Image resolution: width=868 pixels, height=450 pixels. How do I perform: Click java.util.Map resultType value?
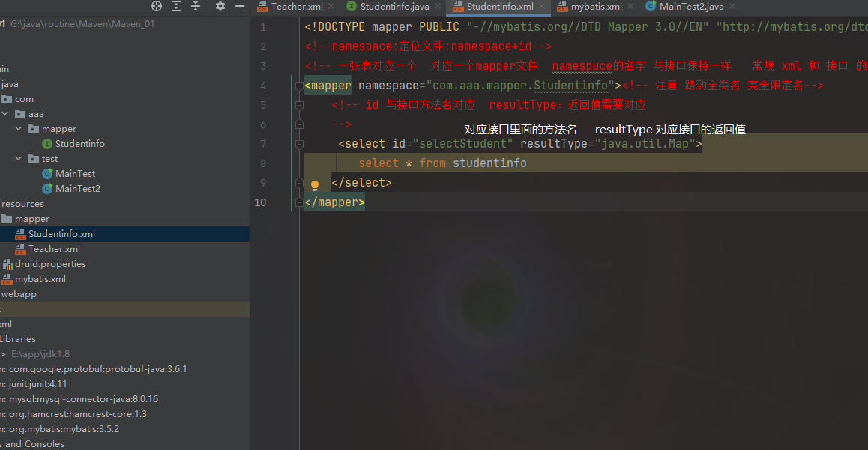645,144
